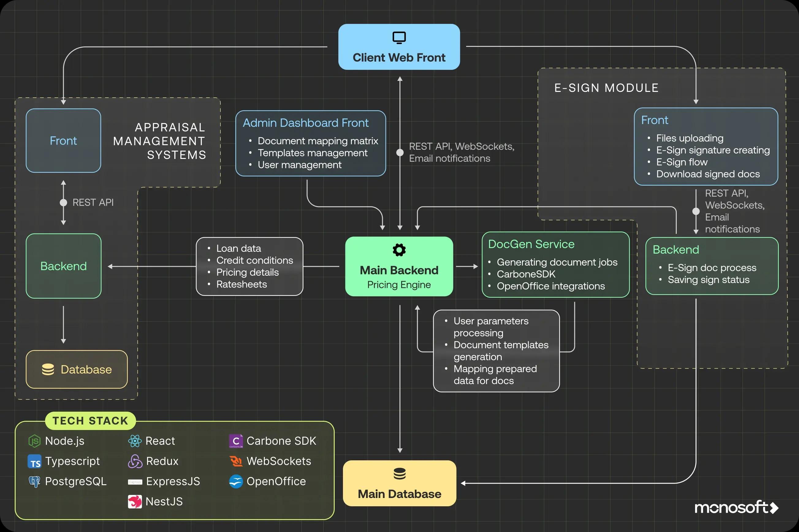Click the Node.js logo icon
This screenshot has width=799, height=532.
(34, 441)
